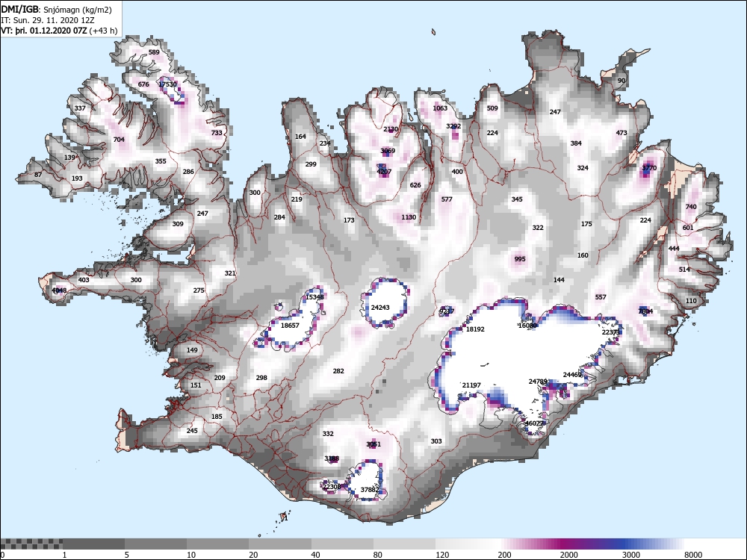
Task: Click the snow value '3770'
Action: point(649,168)
